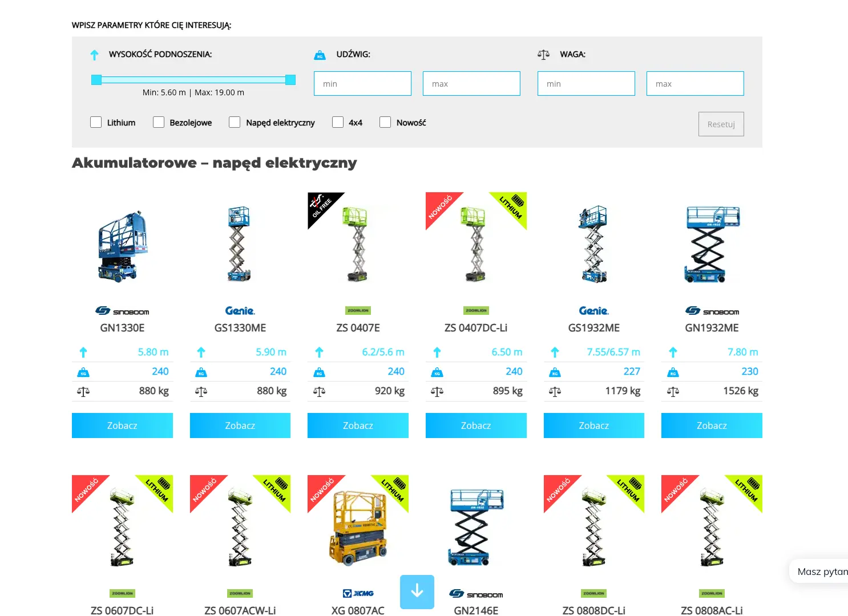848x616 pixels.
Task: Focus the Waga max input field
Action: pos(694,83)
